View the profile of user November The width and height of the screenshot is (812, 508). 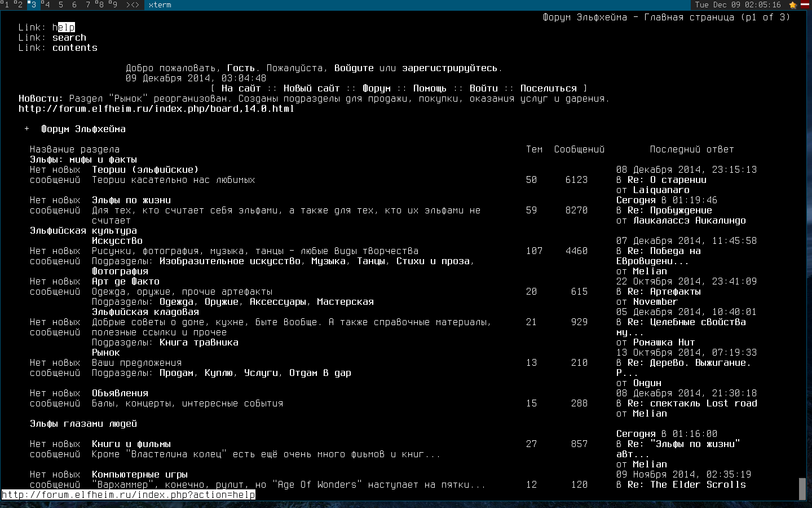(x=656, y=301)
